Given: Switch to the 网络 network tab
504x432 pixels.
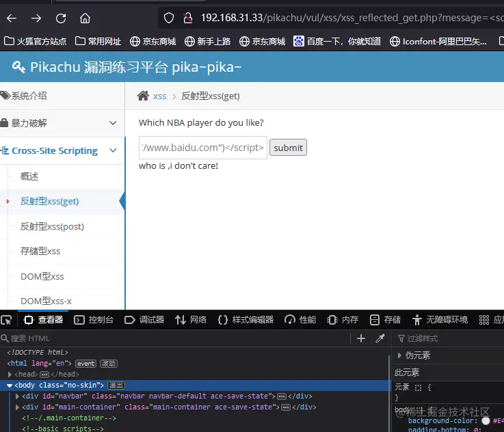Looking at the screenshot, I should pos(191,320).
